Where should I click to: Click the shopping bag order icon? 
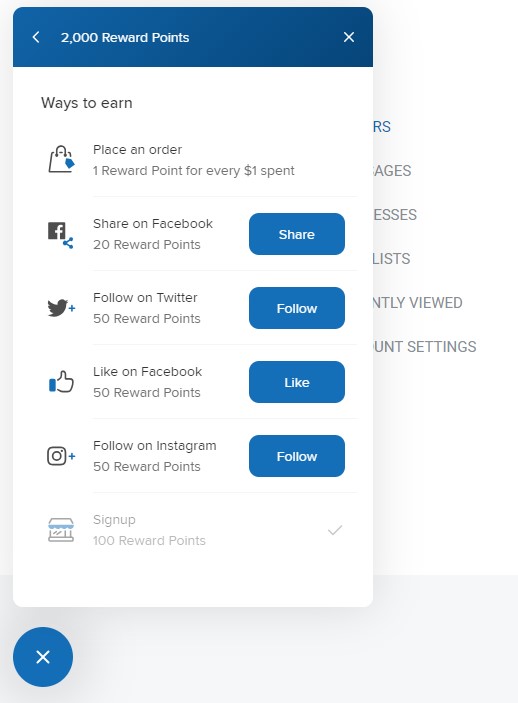tap(61, 159)
